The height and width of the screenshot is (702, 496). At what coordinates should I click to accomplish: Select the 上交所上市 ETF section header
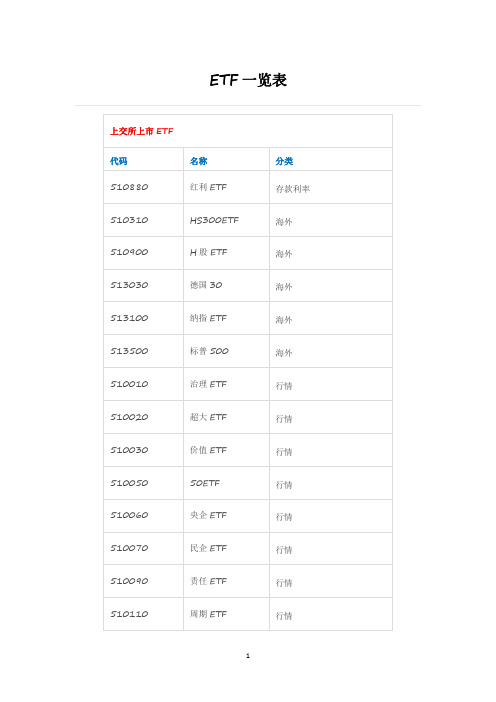(x=141, y=131)
